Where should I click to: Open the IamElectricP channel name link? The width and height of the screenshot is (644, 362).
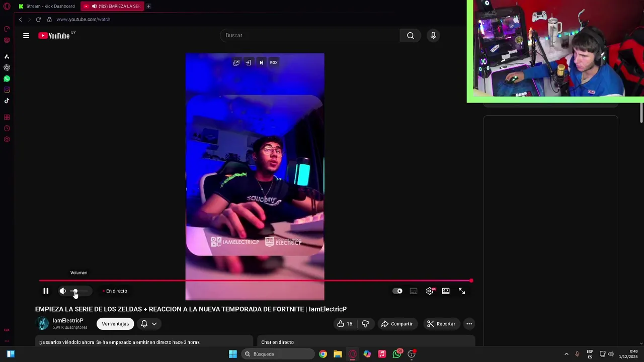click(x=68, y=321)
